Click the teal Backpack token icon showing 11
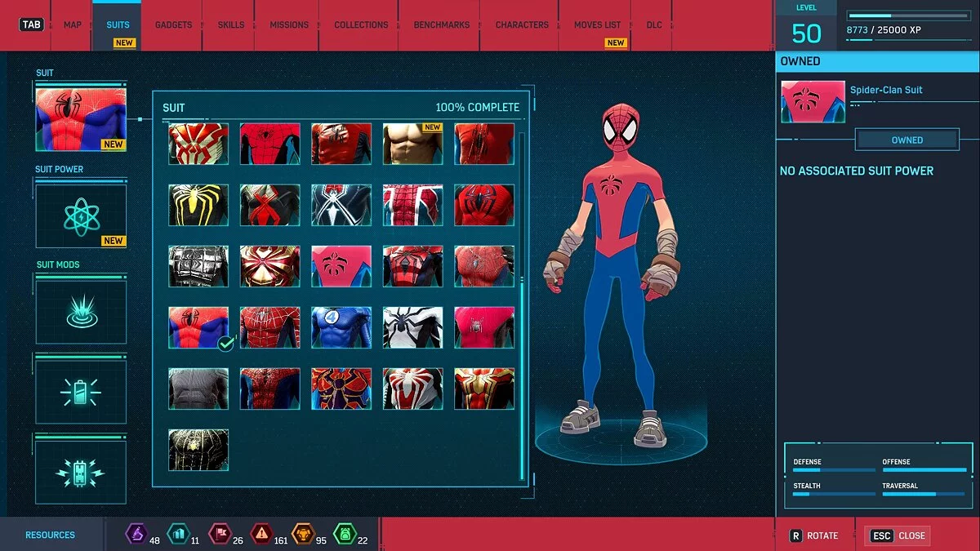980x551 pixels. pyautogui.click(x=177, y=535)
